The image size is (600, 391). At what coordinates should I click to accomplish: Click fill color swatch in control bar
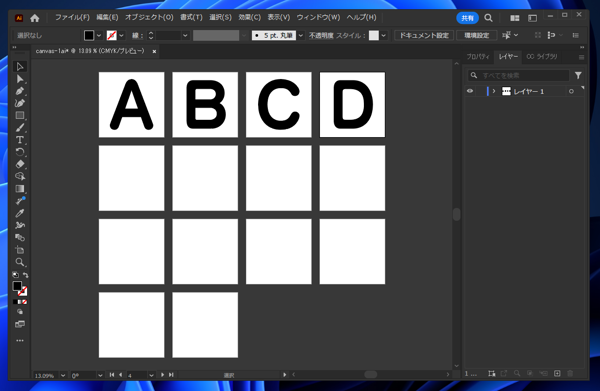[x=89, y=36]
